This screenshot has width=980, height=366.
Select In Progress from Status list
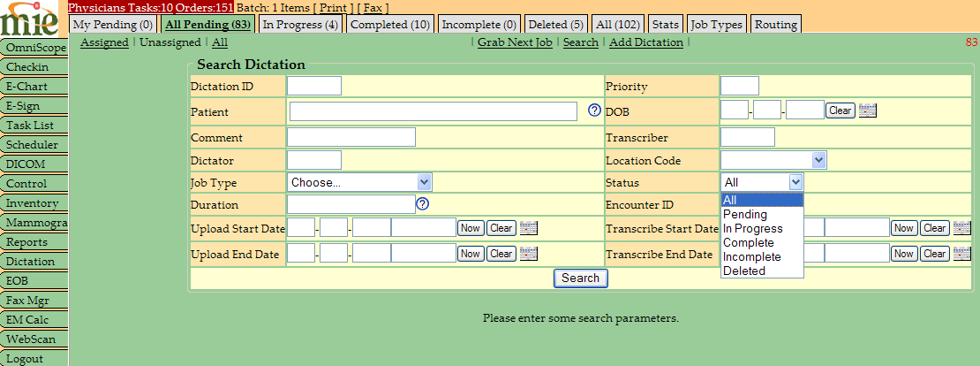[x=752, y=228]
